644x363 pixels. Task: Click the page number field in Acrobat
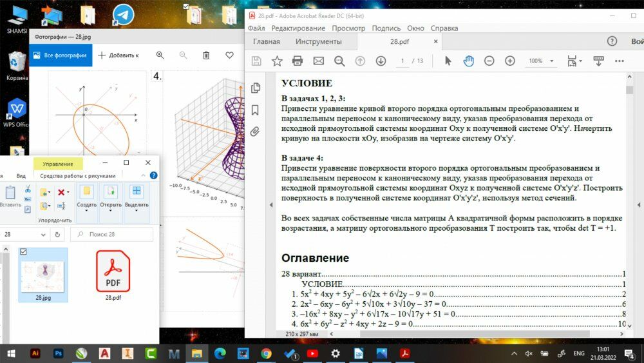402,61
